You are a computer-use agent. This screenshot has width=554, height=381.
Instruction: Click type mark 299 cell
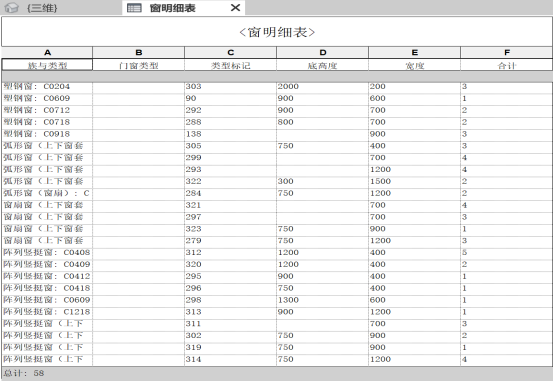pos(230,158)
